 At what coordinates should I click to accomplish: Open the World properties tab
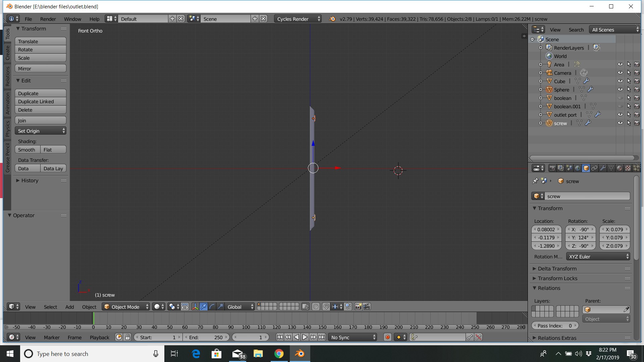click(578, 168)
